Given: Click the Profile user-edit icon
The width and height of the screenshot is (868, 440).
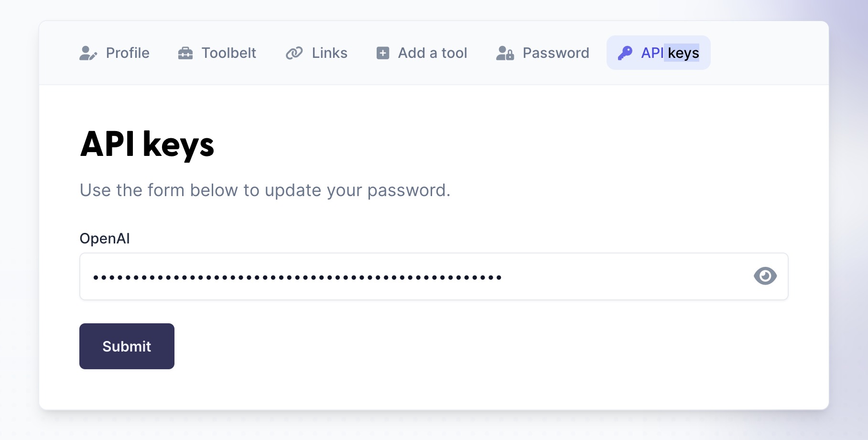Looking at the screenshot, I should [x=88, y=53].
